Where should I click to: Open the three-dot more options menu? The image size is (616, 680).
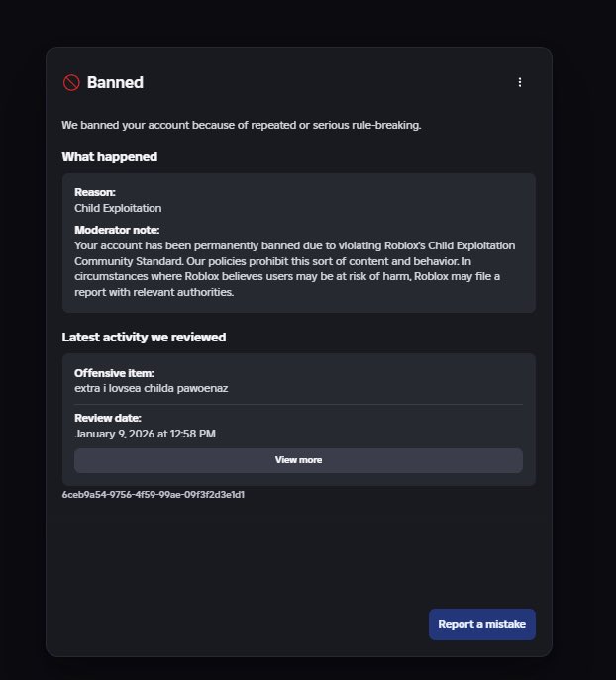pyautogui.click(x=520, y=82)
